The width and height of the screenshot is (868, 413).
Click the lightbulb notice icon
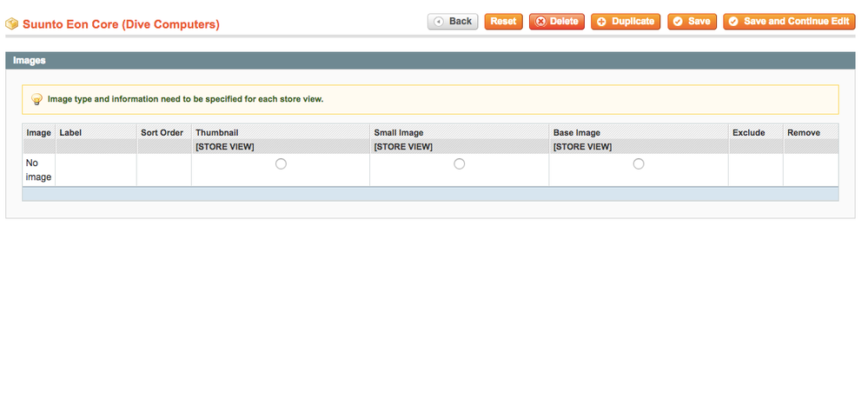point(36,100)
